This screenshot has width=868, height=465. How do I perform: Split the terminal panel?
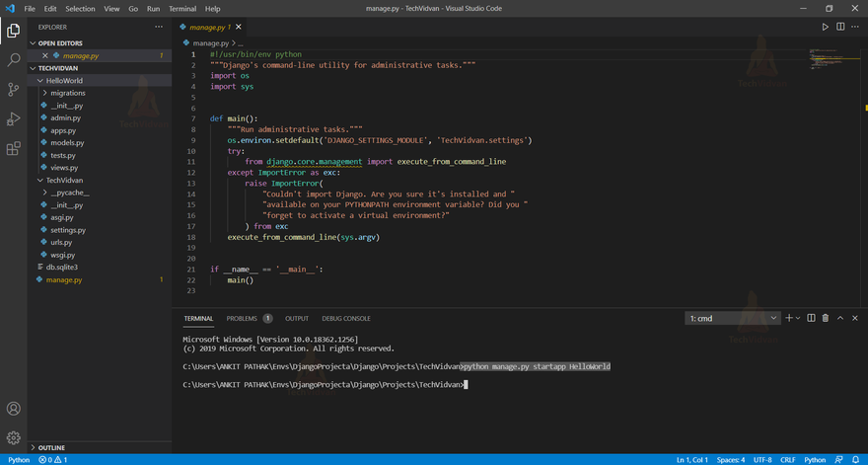click(811, 318)
